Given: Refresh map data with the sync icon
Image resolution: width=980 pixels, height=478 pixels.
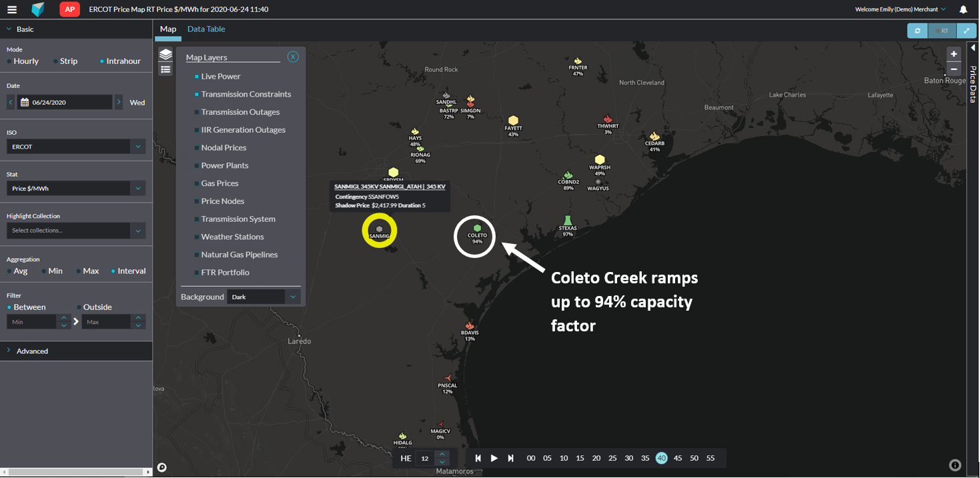Looking at the screenshot, I should coord(917,30).
